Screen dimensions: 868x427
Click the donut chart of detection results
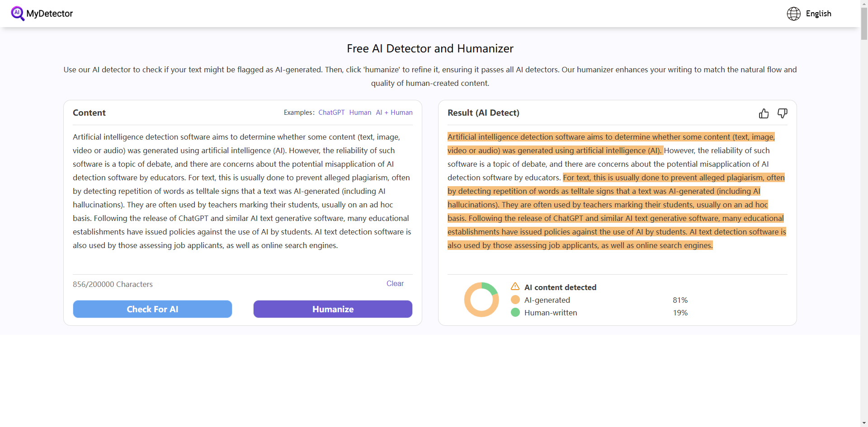point(481,300)
